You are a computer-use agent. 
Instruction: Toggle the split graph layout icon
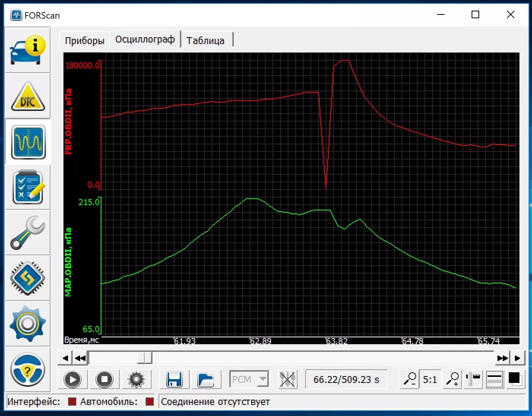[x=494, y=379]
